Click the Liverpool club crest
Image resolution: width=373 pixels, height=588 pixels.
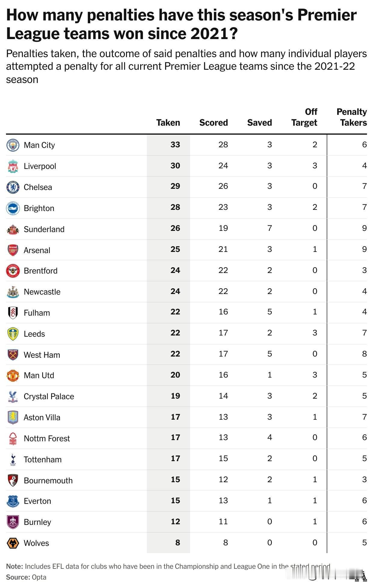point(13,166)
